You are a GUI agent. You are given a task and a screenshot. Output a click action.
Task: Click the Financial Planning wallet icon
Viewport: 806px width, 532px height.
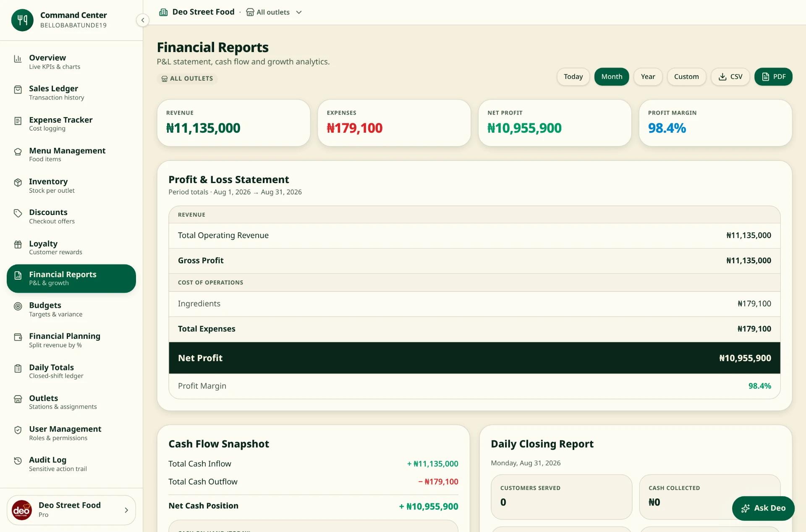(x=18, y=337)
